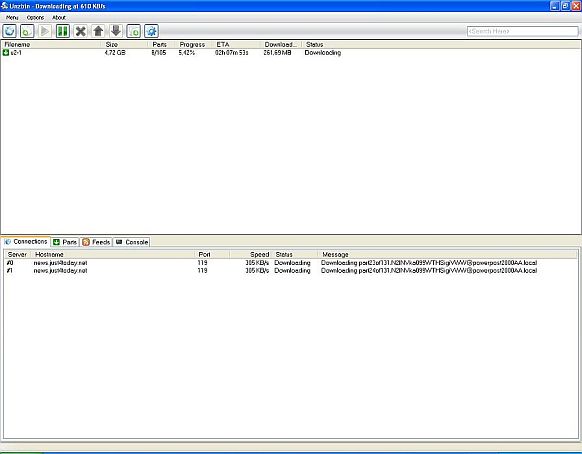Remove the item with the X icon

tap(81, 31)
